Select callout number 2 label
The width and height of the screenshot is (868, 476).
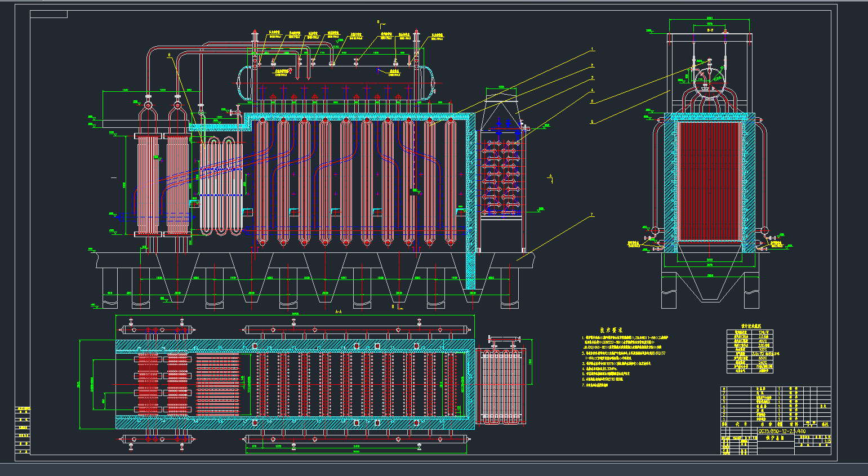point(592,65)
